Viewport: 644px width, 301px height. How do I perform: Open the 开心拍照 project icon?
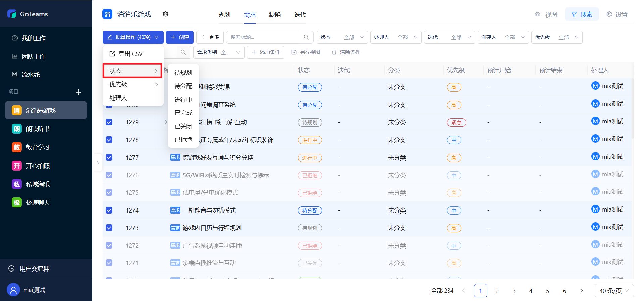coord(17,166)
